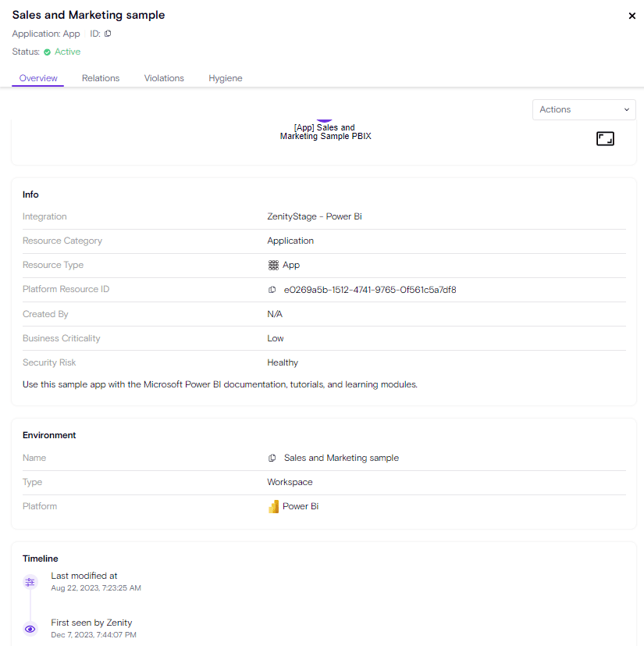Screen dimensions: 644x646
Task: Click the Power Bi platform text
Action: click(x=301, y=506)
